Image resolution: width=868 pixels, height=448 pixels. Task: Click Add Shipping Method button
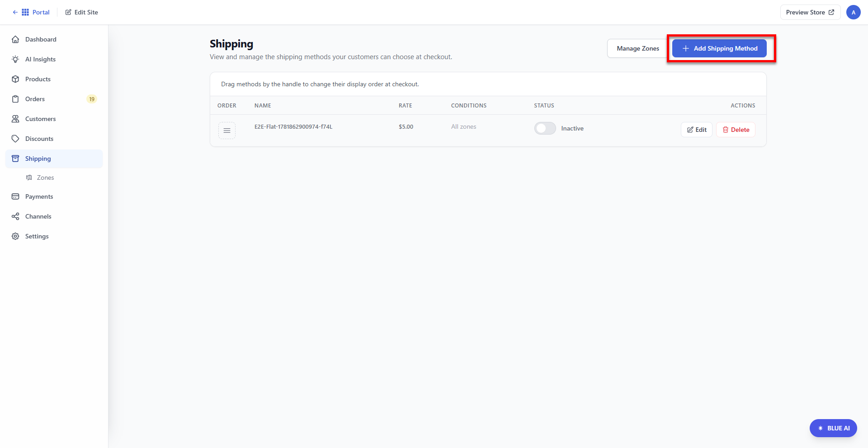[719, 48]
